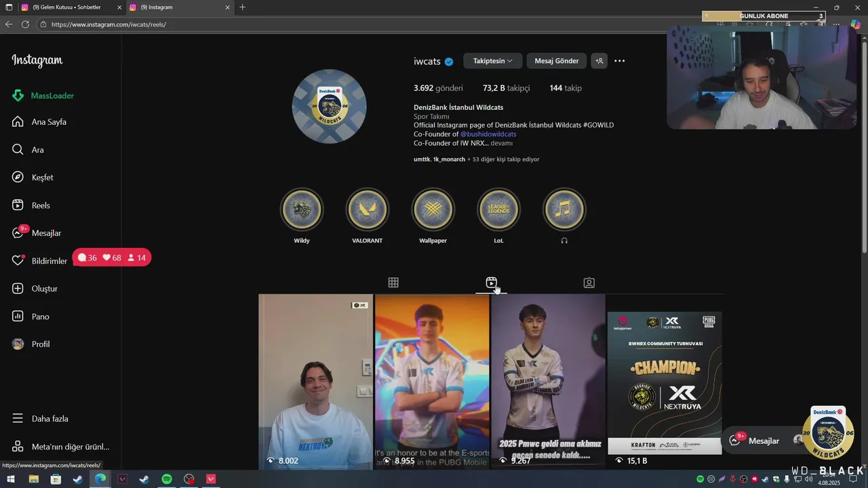Click the address bar URL
The width and height of the screenshot is (868, 488).
(108, 24)
